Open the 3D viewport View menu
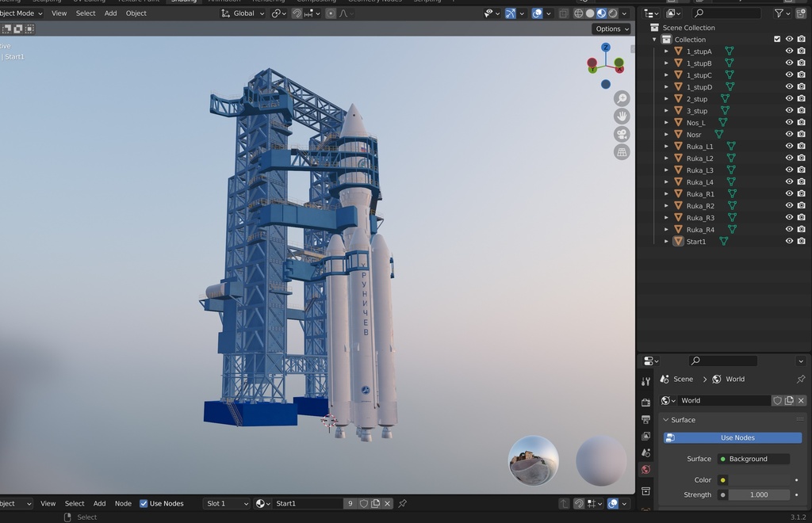The image size is (812, 523). 59,13
